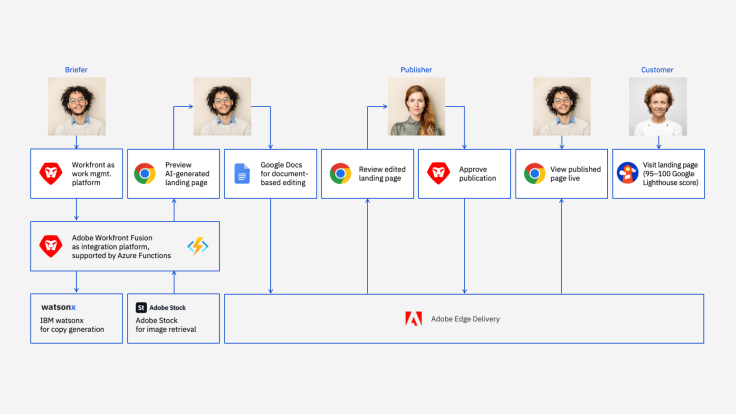Click the Workfront icon beside Approve publication
The width and height of the screenshot is (736, 414).
(x=438, y=173)
